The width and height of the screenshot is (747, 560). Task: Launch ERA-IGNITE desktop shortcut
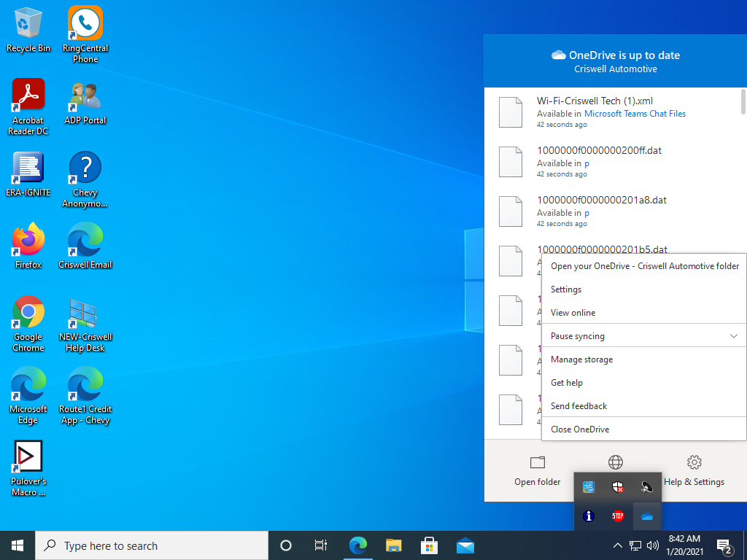[x=28, y=174]
